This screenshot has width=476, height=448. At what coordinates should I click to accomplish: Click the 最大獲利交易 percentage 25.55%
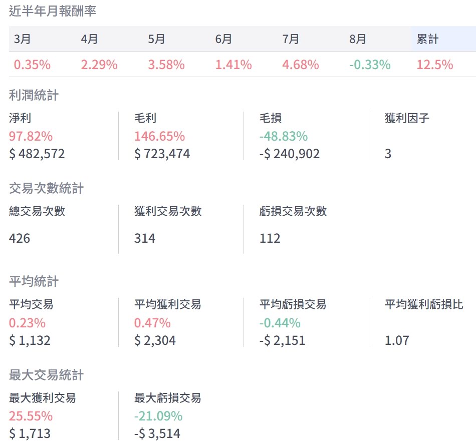pyautogui.click(x=31, y=416)
